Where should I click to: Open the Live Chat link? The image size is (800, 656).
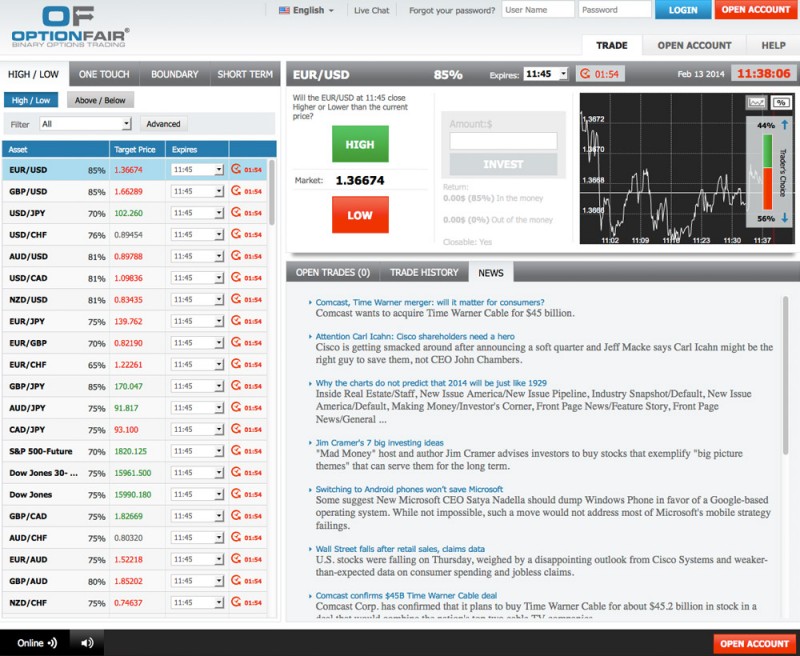(371, 10)
